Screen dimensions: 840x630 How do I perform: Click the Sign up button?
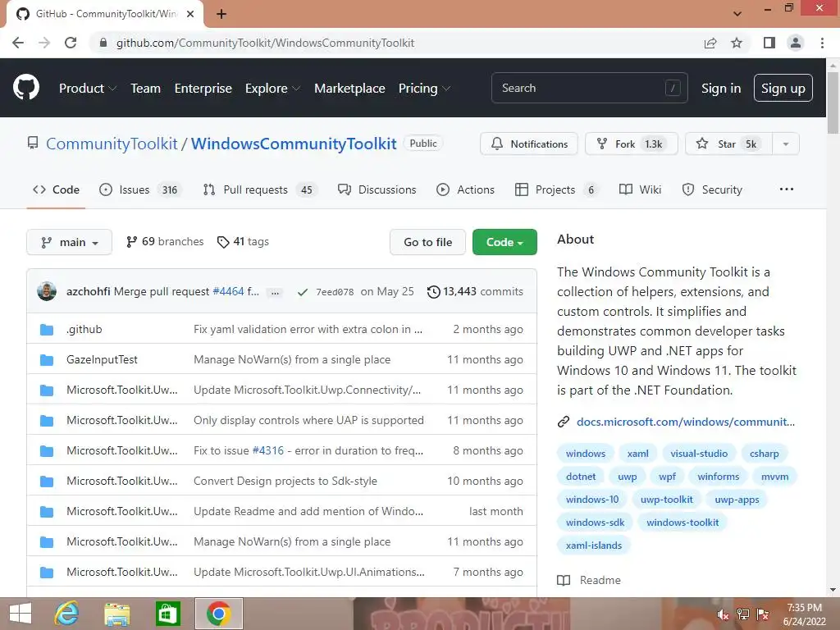coord(783,88)
